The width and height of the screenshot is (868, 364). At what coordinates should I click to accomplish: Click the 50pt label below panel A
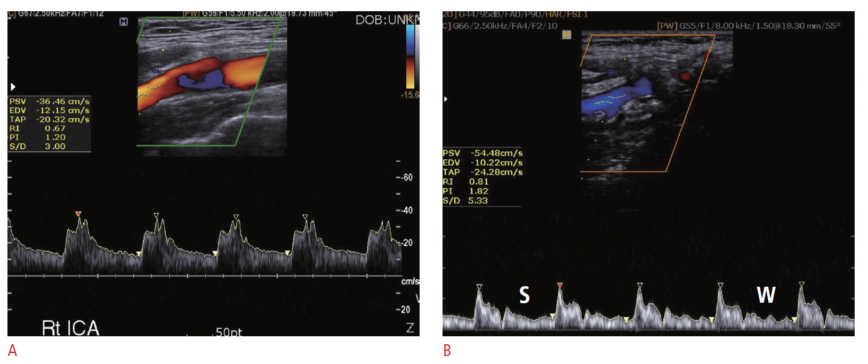pos(229,332)
